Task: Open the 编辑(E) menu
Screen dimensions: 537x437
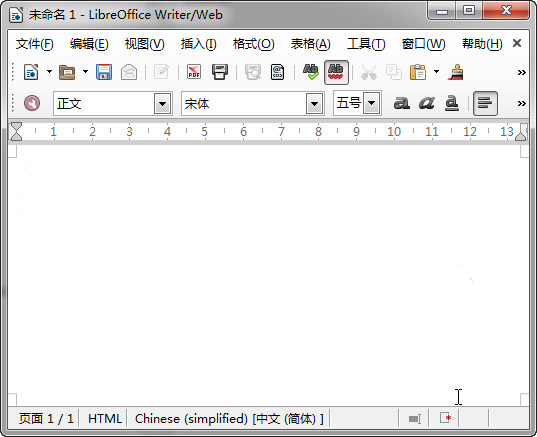Action: click(x=89, y=44)
